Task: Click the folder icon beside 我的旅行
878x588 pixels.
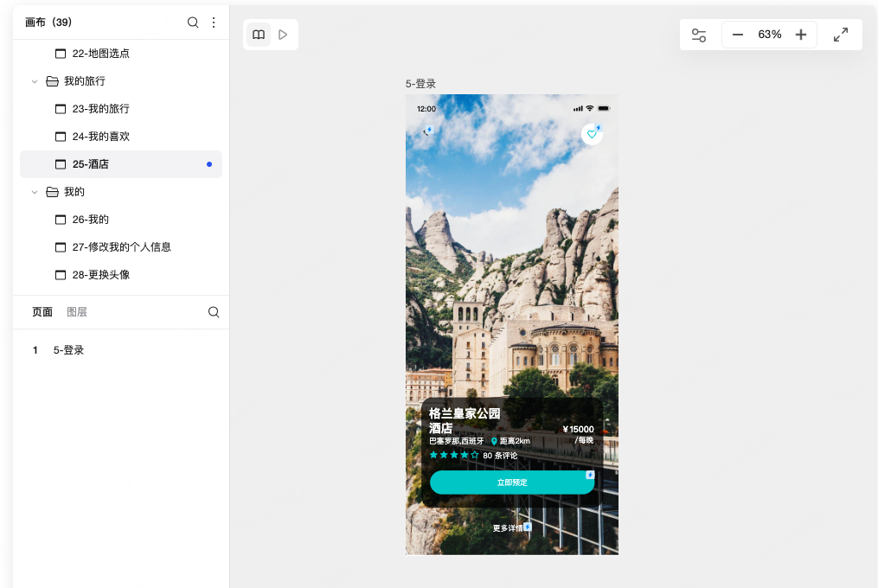Action: (52, 82)
